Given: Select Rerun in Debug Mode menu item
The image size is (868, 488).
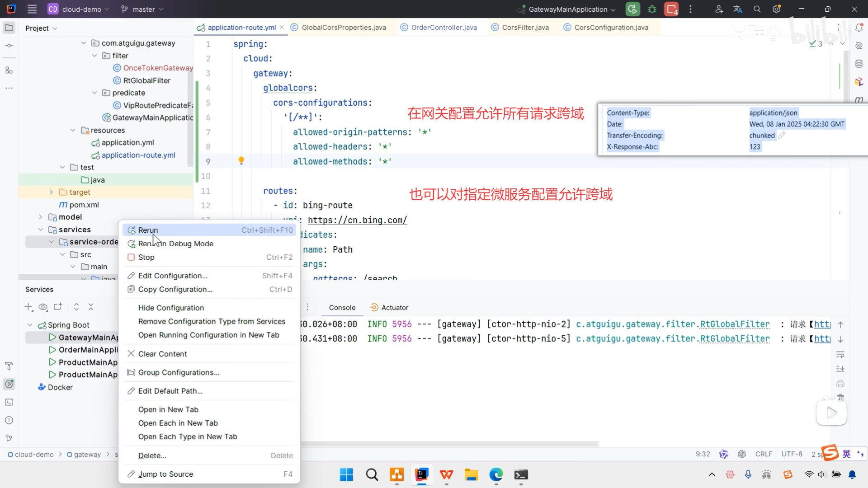Looking at the screenshot, I should pyautogui.click(x=176, y=244).
